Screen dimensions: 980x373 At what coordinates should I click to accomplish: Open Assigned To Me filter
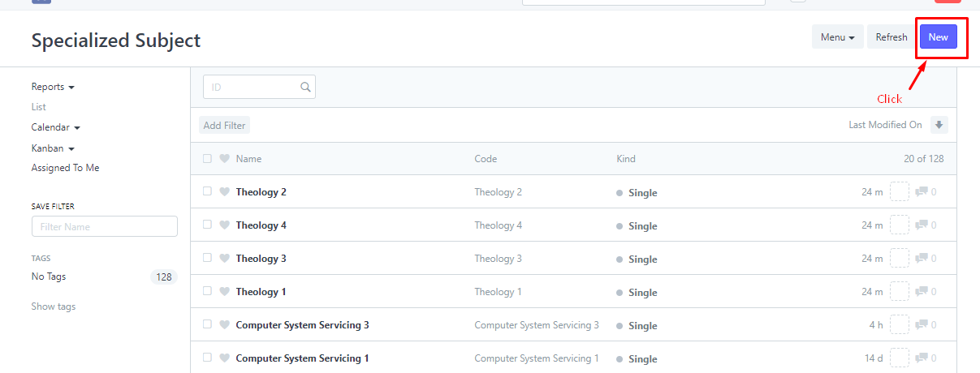(66, 168)
